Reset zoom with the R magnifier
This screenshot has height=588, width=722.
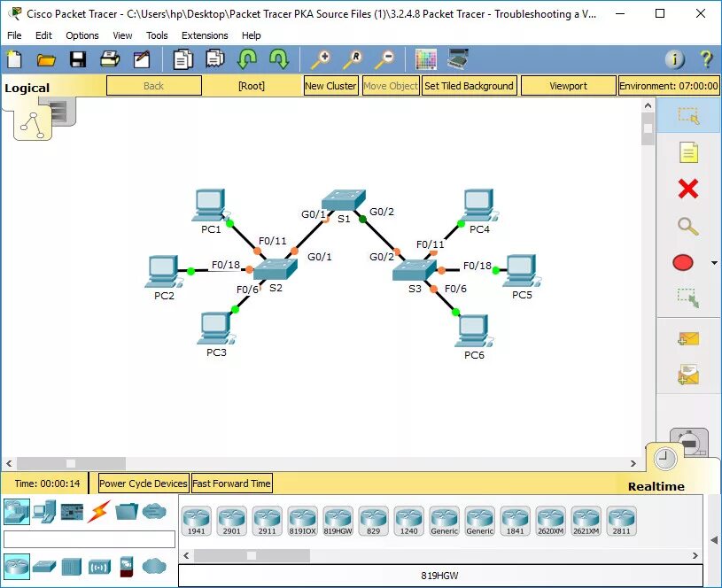pyautogui.click(x=353, y=60)
